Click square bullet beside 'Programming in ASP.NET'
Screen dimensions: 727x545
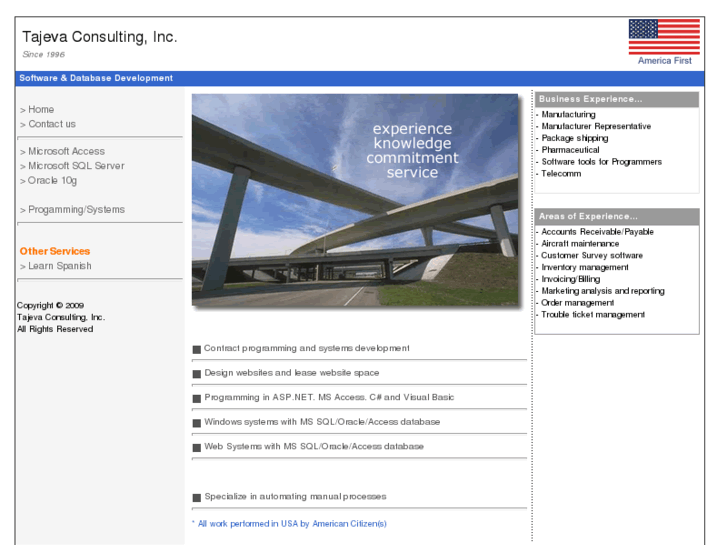pos(197,398)
